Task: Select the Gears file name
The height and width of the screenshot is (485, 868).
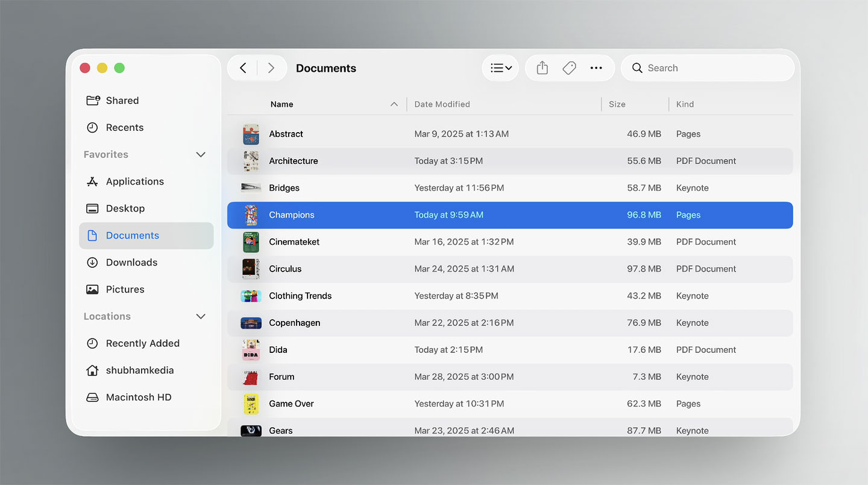Action: click(x=280, y=431)
